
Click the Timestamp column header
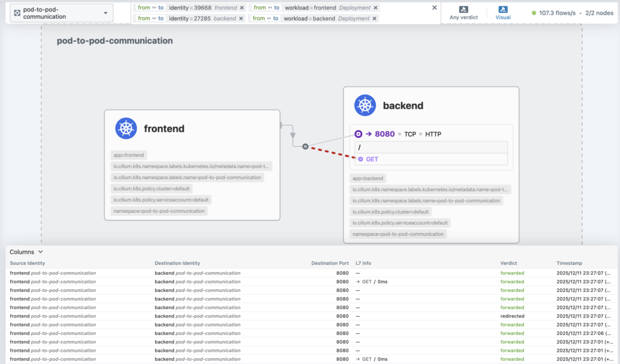click(570, 263)
